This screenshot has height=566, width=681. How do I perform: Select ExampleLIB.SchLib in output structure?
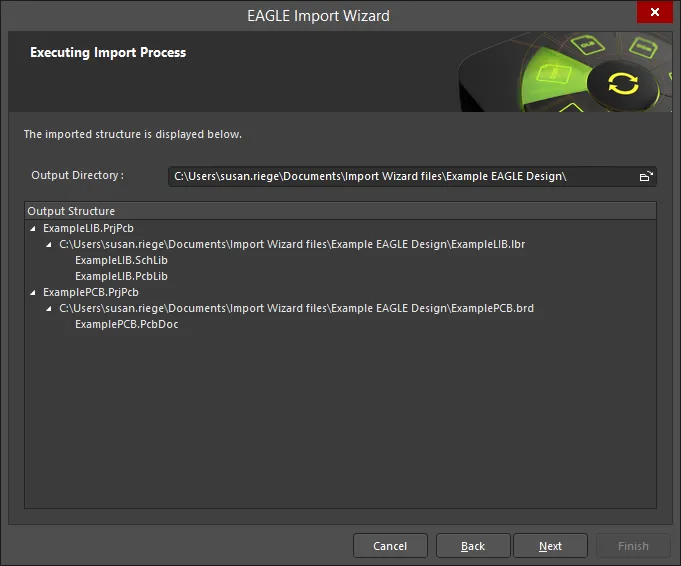[121, 260]
